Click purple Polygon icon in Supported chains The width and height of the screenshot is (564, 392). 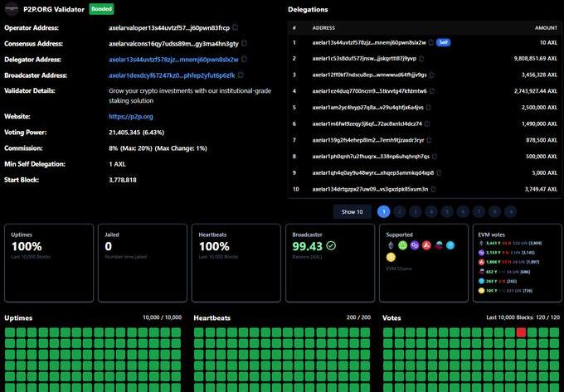pyautogui.click(x=415, y=245)
